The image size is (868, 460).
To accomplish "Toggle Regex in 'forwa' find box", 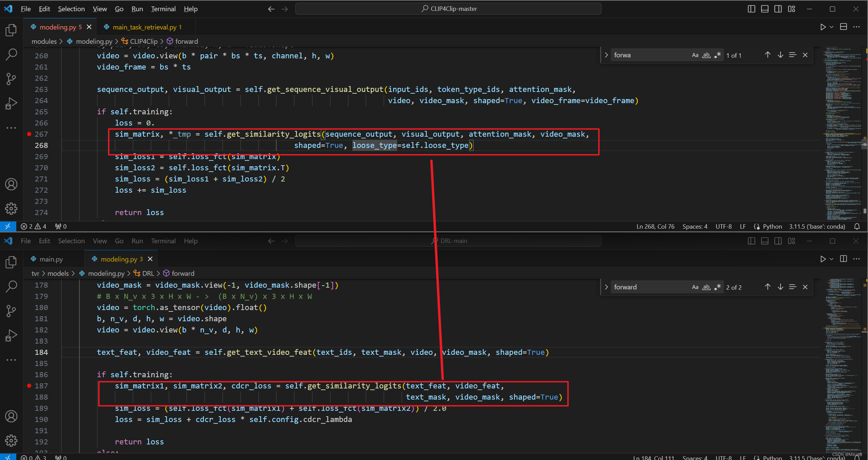I will point(718,55).
